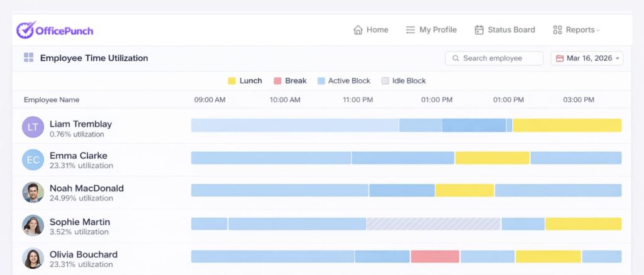Image resolution: width=644 pixels, height=275 pixels.
Task: Click the Reports grid icon
Action: pos(557,30)
